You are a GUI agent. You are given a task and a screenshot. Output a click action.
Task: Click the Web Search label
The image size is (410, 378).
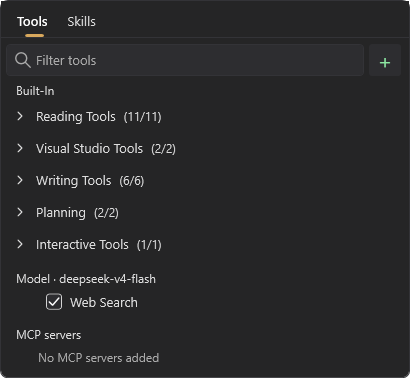[x=104, y=302]
